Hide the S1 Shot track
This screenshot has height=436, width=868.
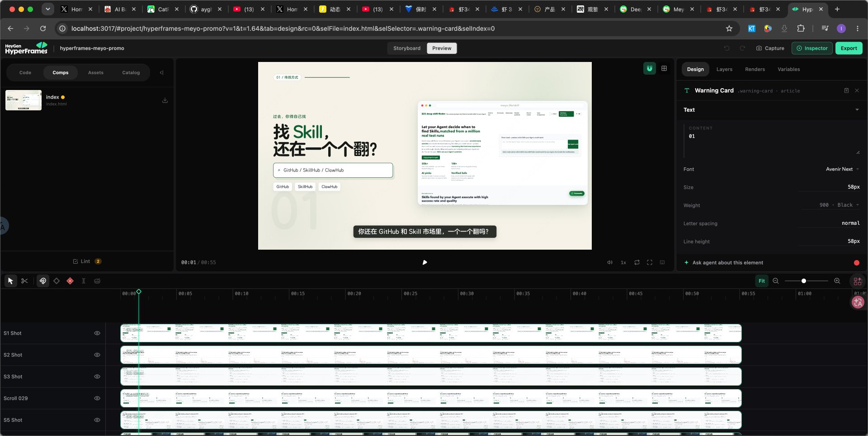97,333
